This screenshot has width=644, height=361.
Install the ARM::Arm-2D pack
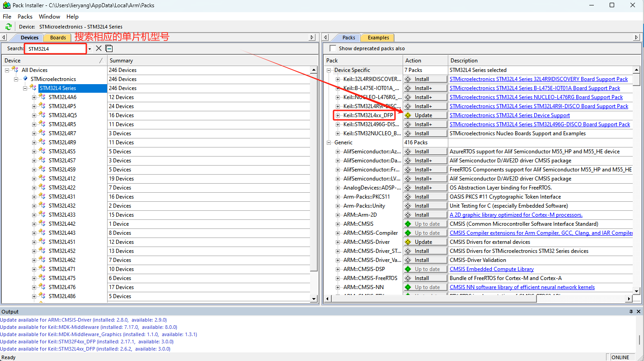tap(425, 215)
